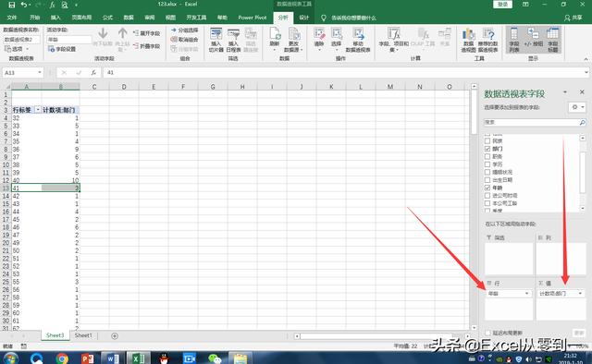Click the Clear (清除) pivot table icon
This screenshot has width=592, height=364.
coord(319,38)
